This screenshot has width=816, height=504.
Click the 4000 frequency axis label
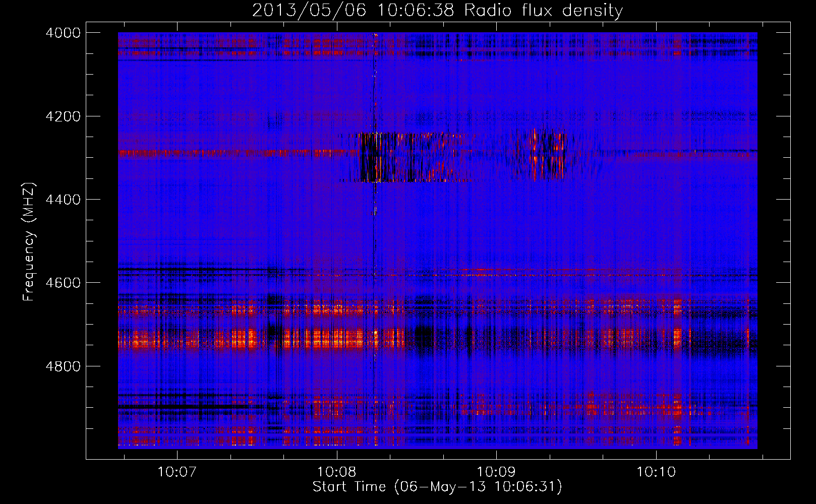pyautogui.click(x=63, y=33)
